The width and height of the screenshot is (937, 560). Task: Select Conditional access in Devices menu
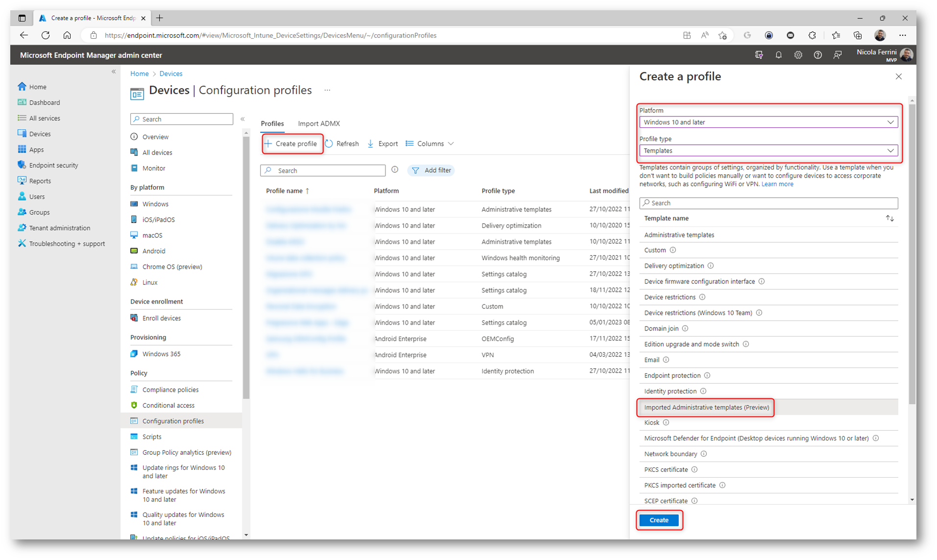[168, 405]
